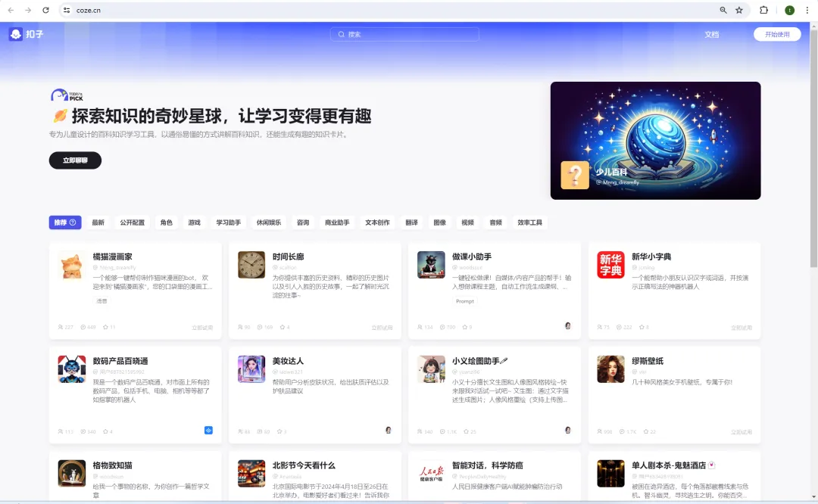Image resolution: width=818 pixels, height=504 pixels.
Task: Select the 新华小字典 red dictionary icon
Action: tap(610, 265)
